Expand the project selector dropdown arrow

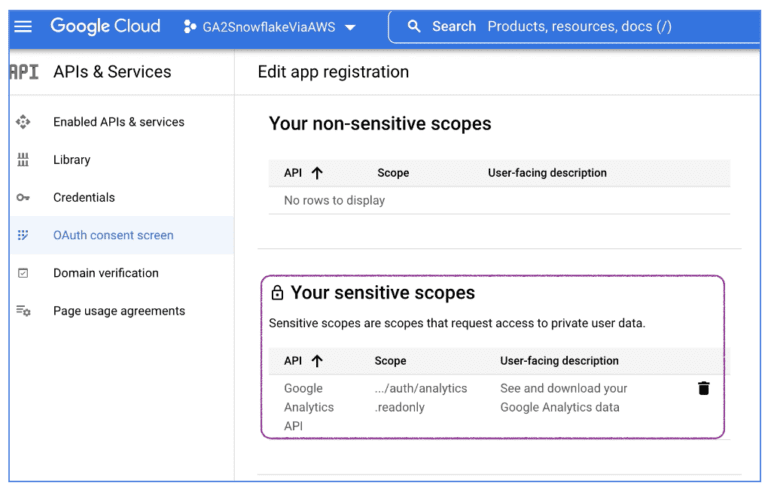[x=350, y=27]
